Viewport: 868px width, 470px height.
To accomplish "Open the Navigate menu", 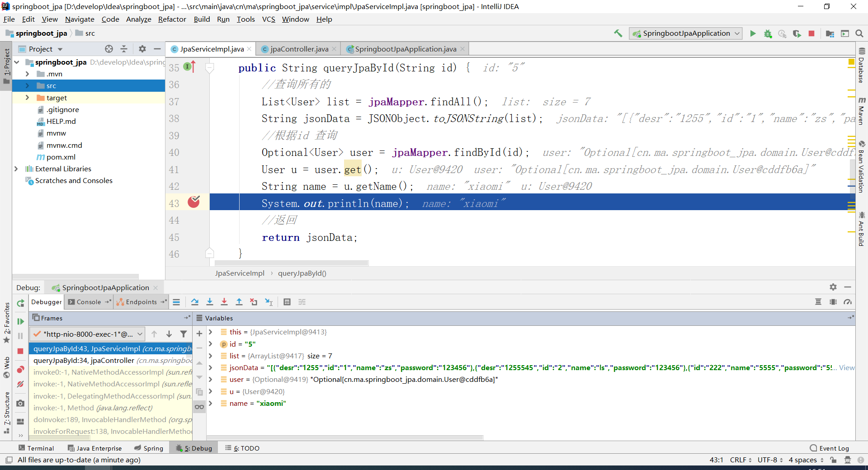I will 80,19.
